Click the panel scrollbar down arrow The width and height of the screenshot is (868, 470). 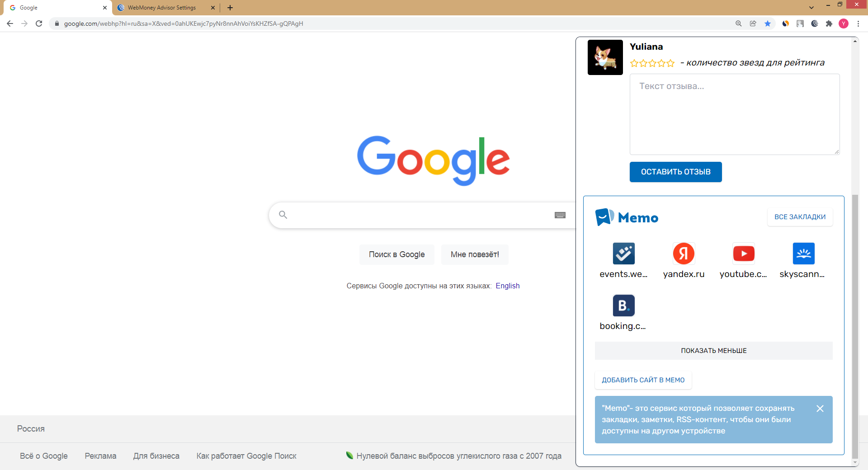(x=855, y=462)
